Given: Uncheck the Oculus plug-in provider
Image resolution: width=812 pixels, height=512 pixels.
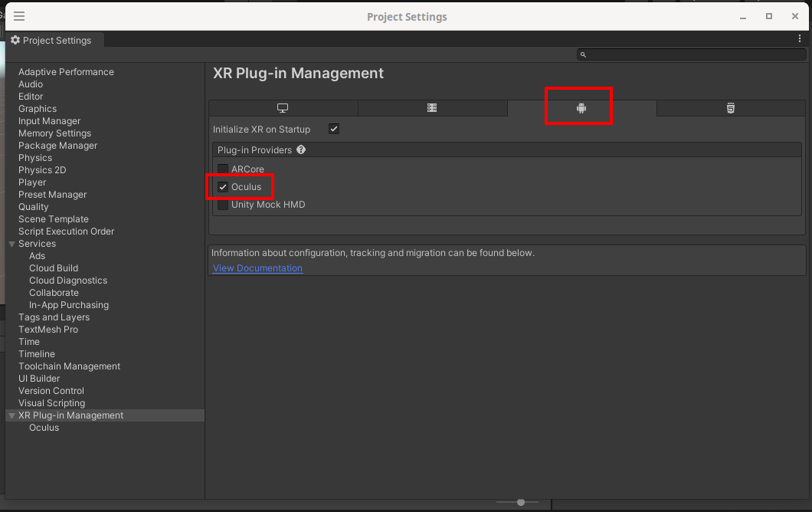Looking at the screenshot, I should click(x=223, y=187).
